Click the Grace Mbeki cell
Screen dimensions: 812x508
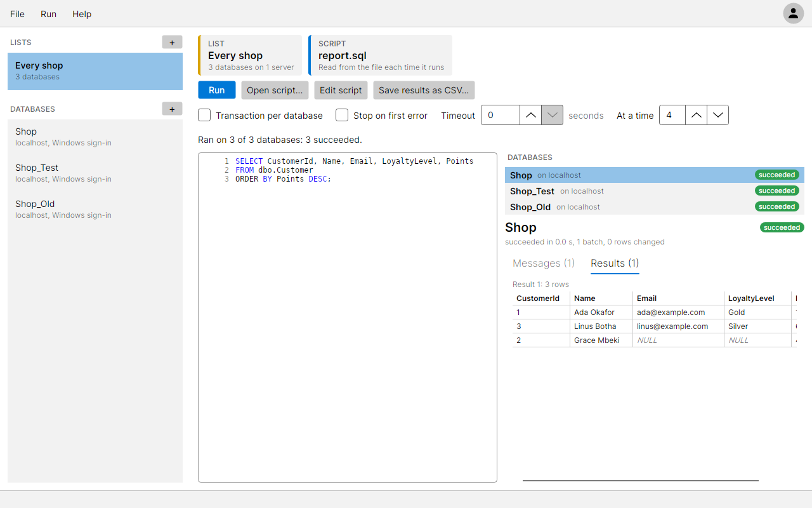click(x=601, y=340)
